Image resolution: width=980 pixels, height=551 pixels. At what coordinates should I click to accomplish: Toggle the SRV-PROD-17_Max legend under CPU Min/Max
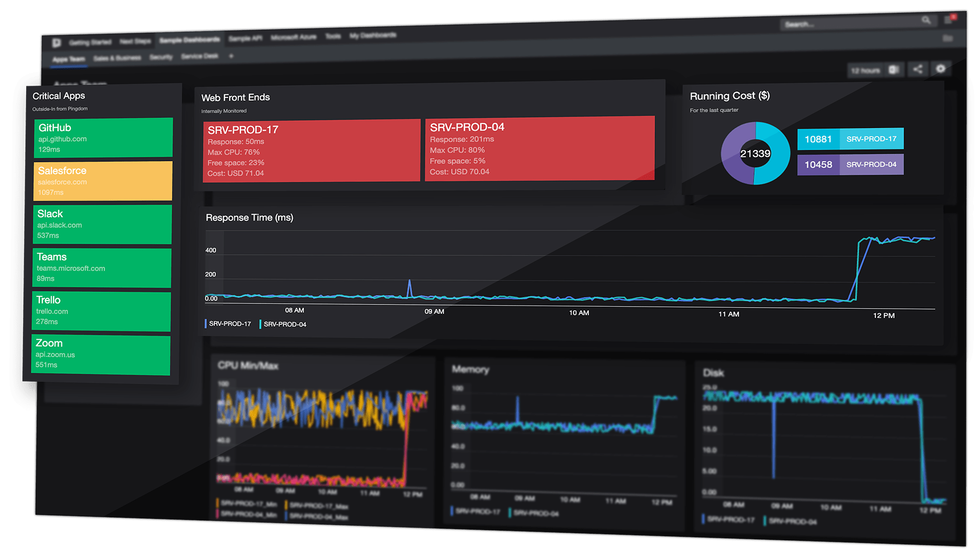pos(317,506)
